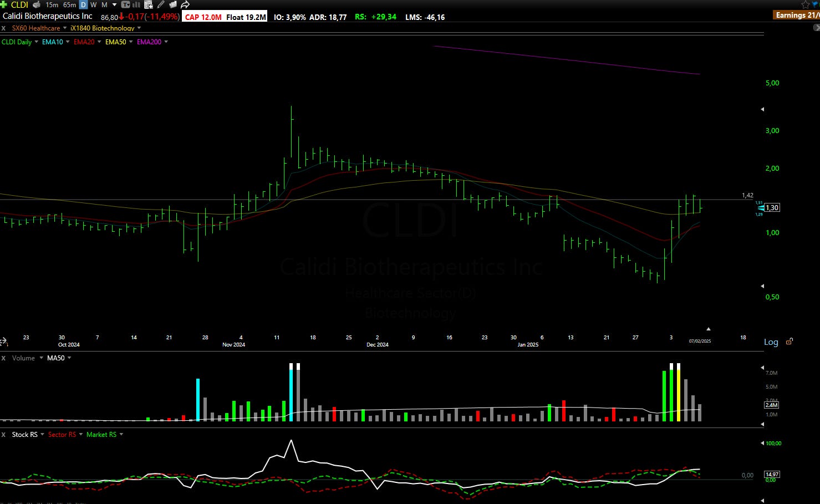Switch to the 65m timeframe
The image size is (820, 504).
(x=69, y=4)
